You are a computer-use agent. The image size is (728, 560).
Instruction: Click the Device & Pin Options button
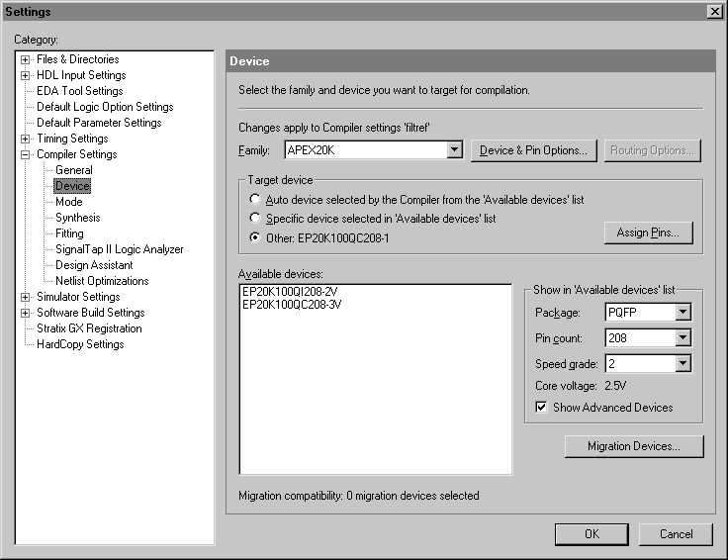(x=533, y=150)
